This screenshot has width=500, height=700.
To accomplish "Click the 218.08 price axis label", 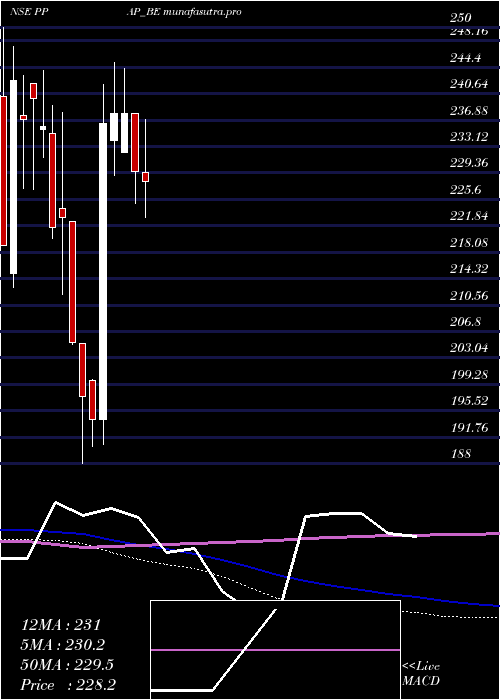I will pos(469,243).
